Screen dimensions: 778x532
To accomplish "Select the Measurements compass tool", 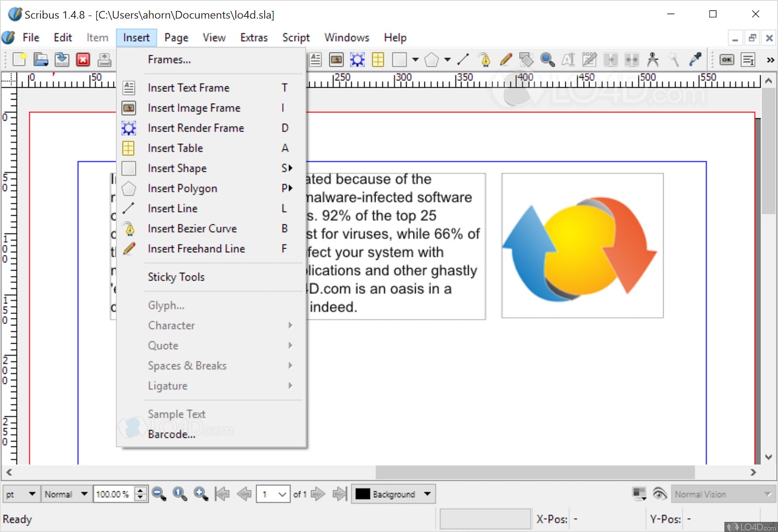I will click(653, 60).
